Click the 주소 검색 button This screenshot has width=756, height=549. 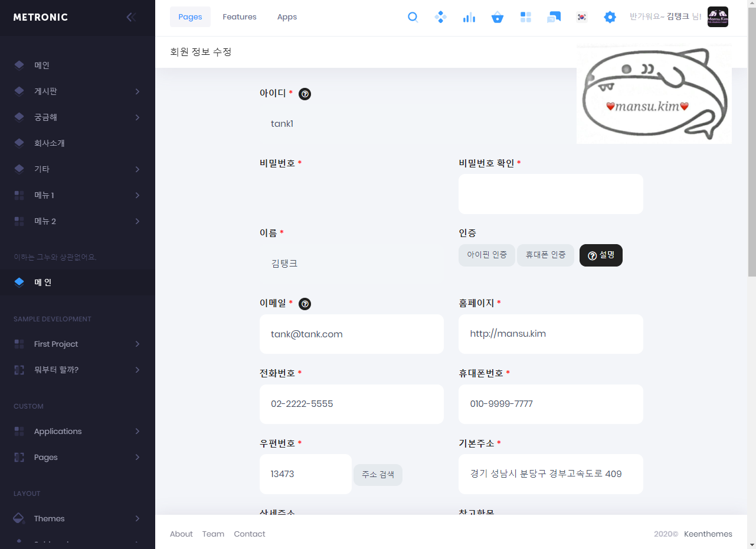378,475
